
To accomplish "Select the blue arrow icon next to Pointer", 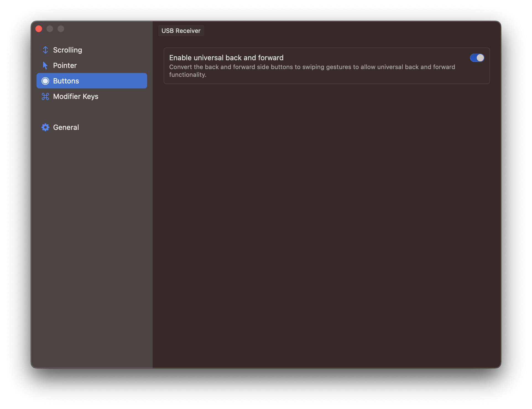I will [46, 65].
